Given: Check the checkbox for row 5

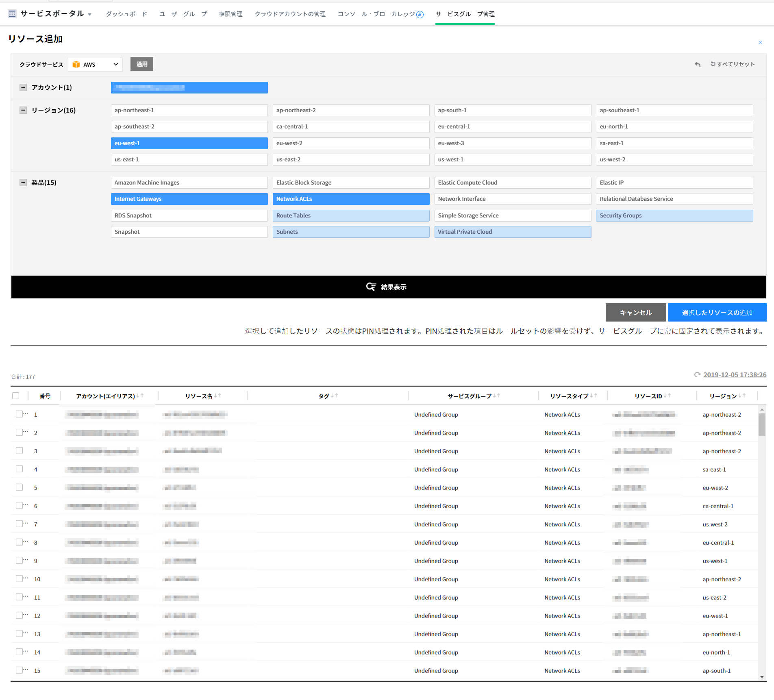Looking at the screenshot, I should tap(19, 487).
